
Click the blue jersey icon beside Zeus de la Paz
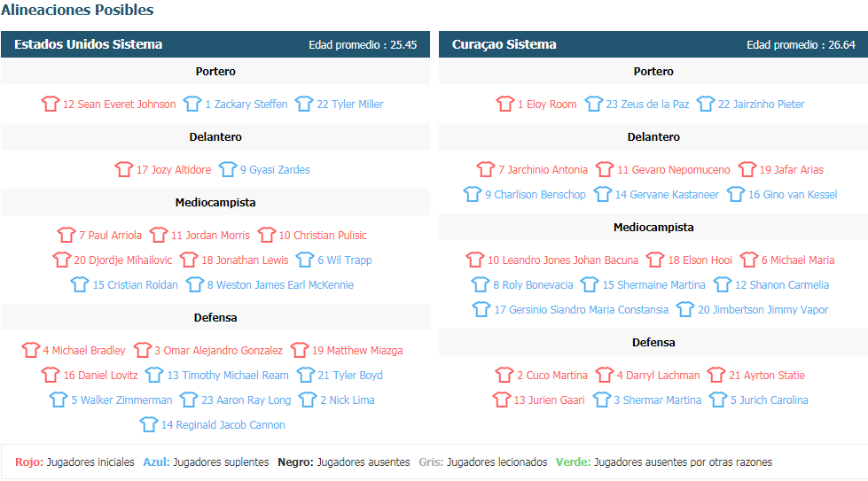tap(593, 104)
